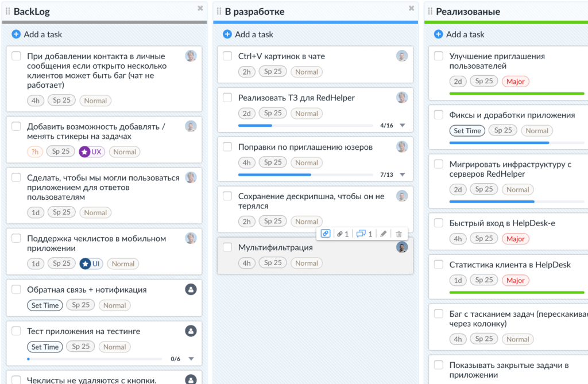The height and width of the screenshot is (384, 588).
Task: Check the 'Ctrl+V картинок в чате' task checkbox
Action: coord(227,56)
